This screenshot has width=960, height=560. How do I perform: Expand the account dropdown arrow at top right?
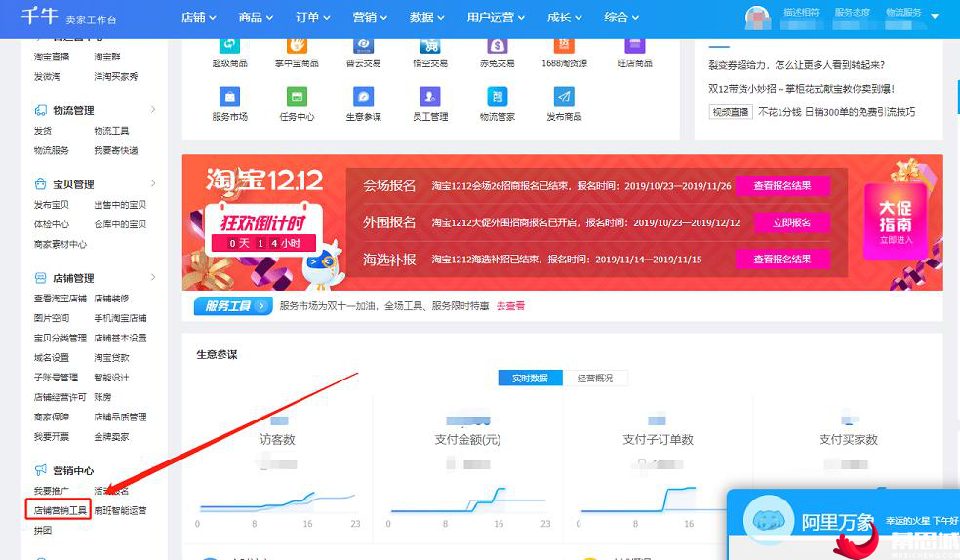point(935,16)
